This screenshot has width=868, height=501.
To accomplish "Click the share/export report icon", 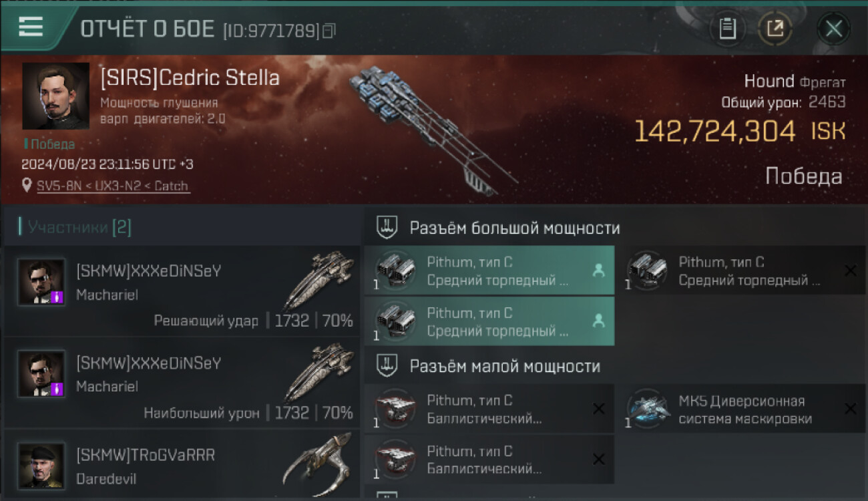I will (x=775, y=29).
